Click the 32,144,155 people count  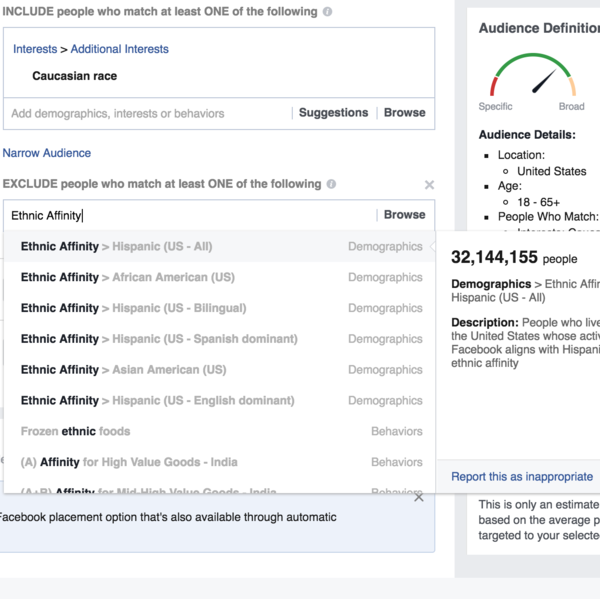click(x=514, y=257)
